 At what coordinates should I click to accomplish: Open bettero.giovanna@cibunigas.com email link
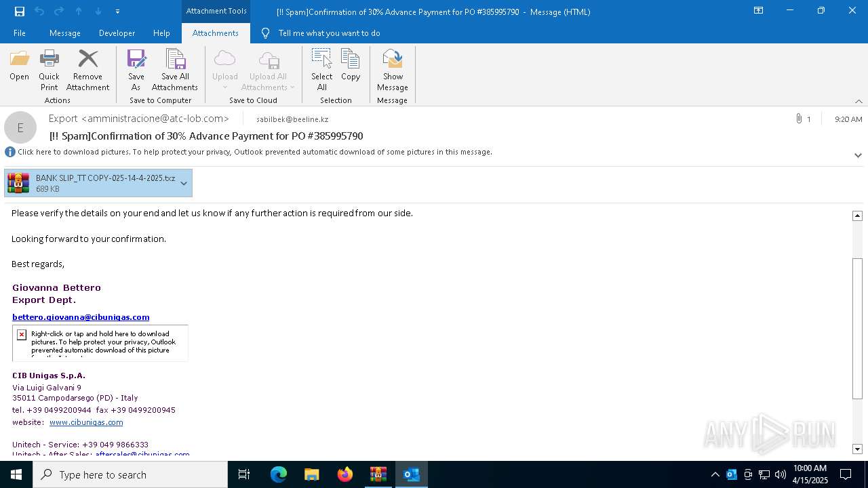coord(81,317)
